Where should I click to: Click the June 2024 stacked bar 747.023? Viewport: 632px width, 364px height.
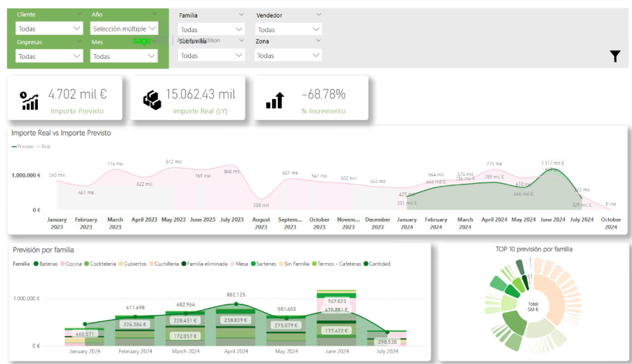click(337, 318)
